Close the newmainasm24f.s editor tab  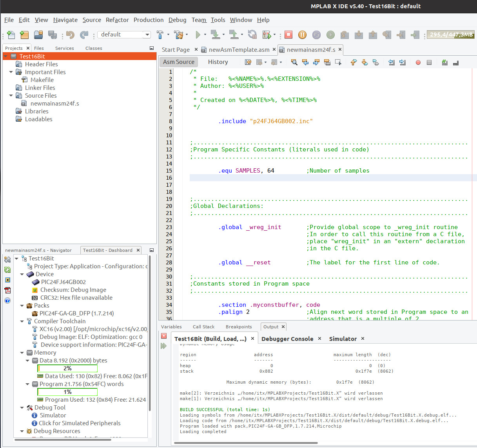pyautogui.click(x=340, y=49)
